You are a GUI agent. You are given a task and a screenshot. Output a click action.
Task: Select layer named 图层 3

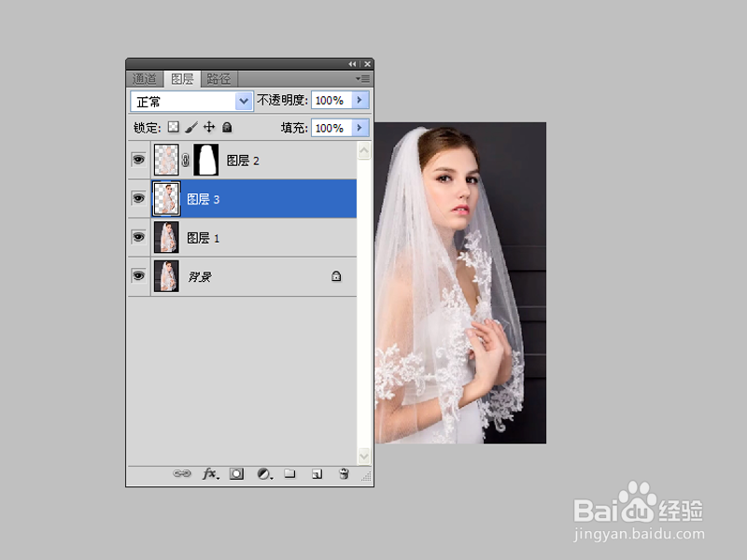pyautogui.click(x=203, y=199)
